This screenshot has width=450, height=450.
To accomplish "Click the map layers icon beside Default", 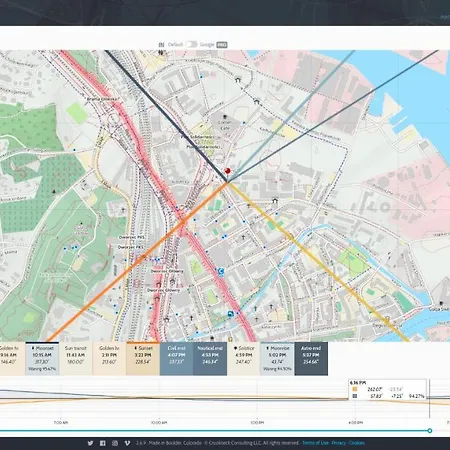I will click(x=162, y=45).
